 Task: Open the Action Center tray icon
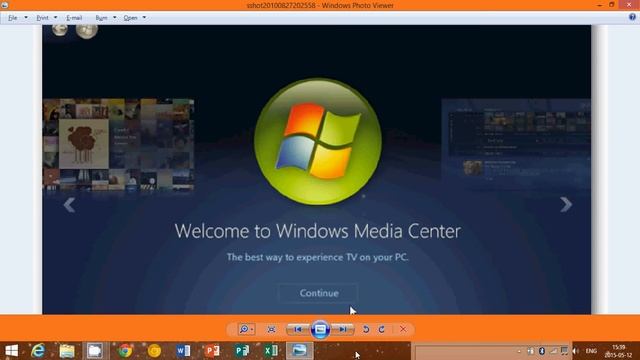(x=564, y=351)
